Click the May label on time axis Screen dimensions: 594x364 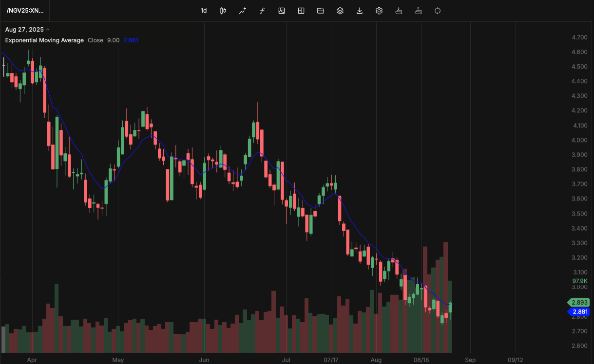(x=118, y=360)
